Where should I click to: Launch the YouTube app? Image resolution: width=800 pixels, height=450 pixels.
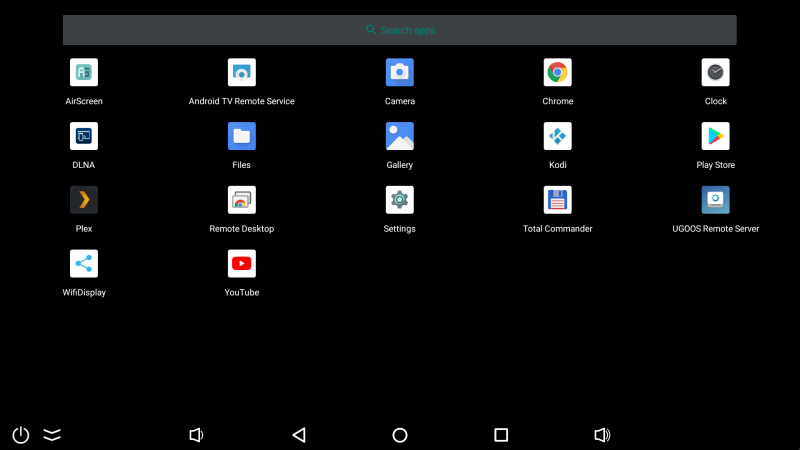pos(241,264)
